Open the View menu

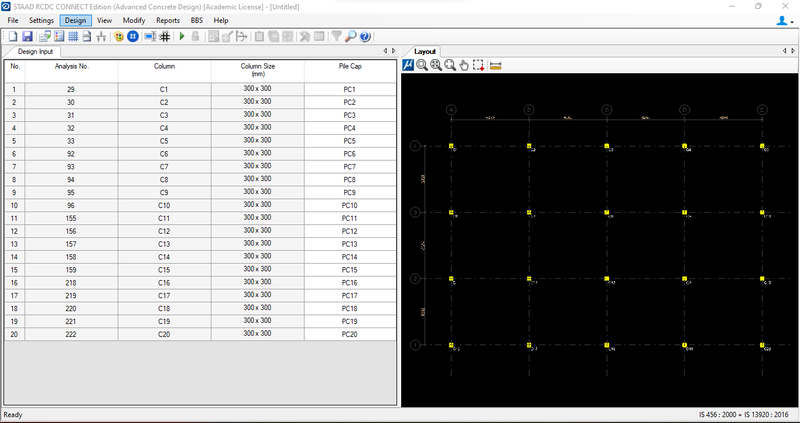click(104, 20)
